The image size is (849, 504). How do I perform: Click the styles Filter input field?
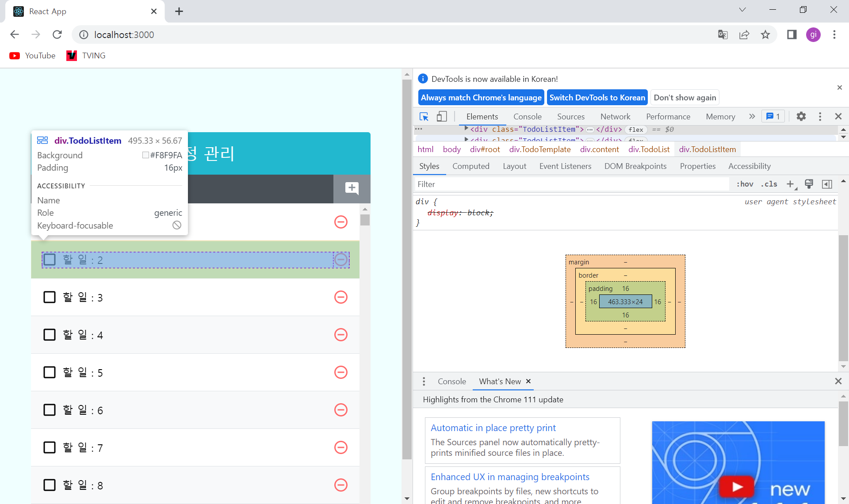tap(570, 184)
